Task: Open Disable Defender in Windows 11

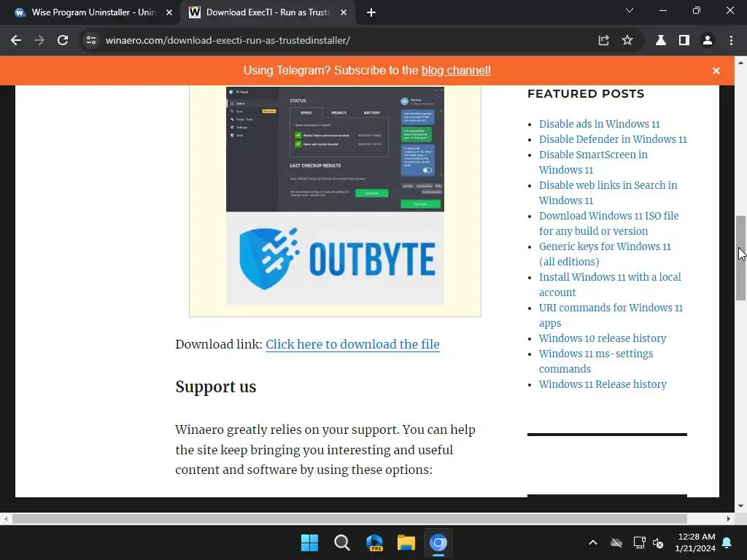Action: pos(613,139)
